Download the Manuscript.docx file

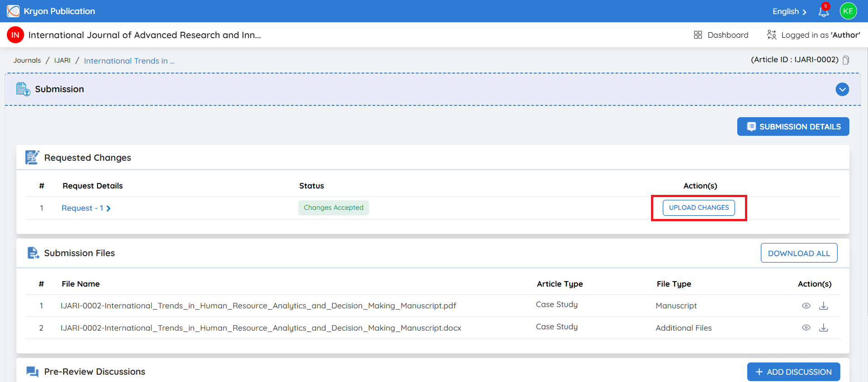click(824, 327)
